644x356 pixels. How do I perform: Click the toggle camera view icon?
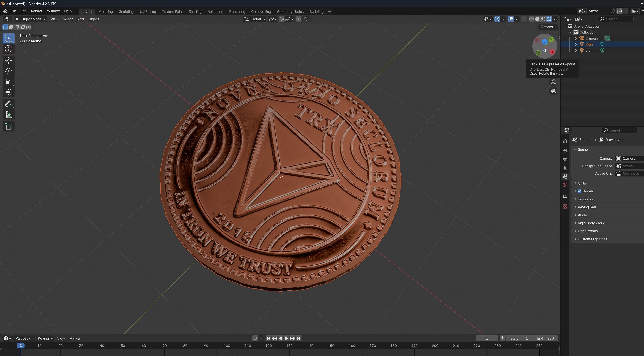click(553, 82)
